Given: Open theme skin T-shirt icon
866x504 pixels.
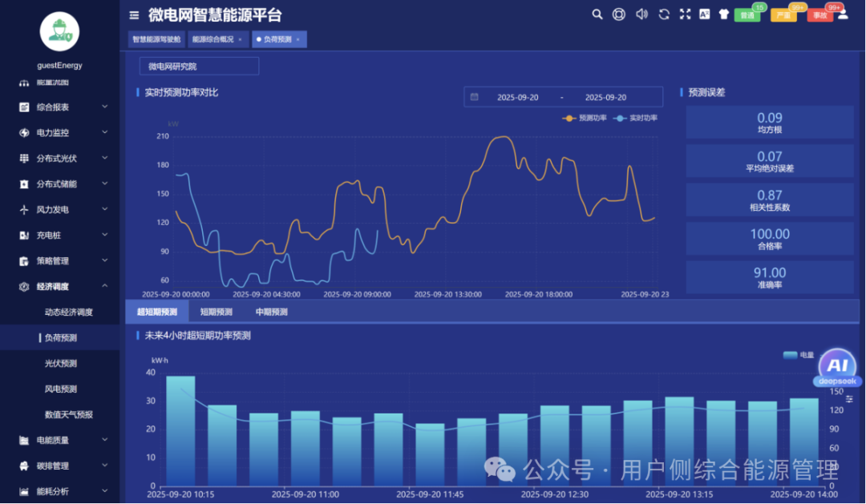Looking at the screenshot, I should (724, 14).
